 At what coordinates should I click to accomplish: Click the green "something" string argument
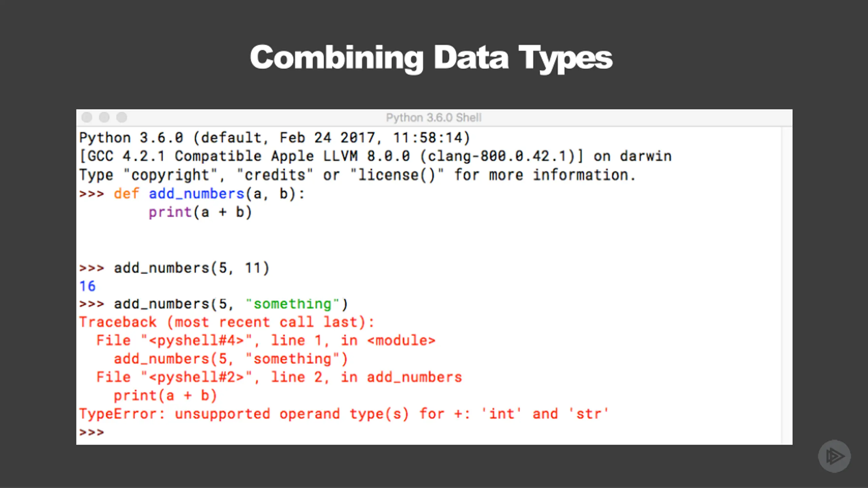tap(292, 304)
